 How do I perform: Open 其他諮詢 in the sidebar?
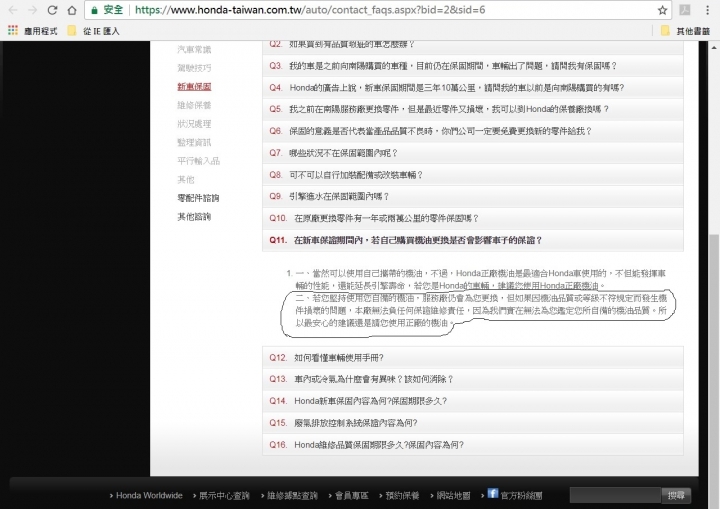[x=194, y=216]
